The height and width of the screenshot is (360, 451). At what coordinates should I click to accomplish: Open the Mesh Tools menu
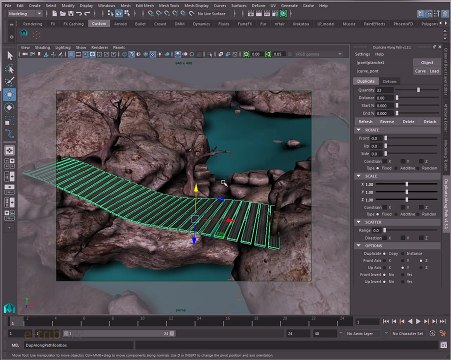[169, 6]
